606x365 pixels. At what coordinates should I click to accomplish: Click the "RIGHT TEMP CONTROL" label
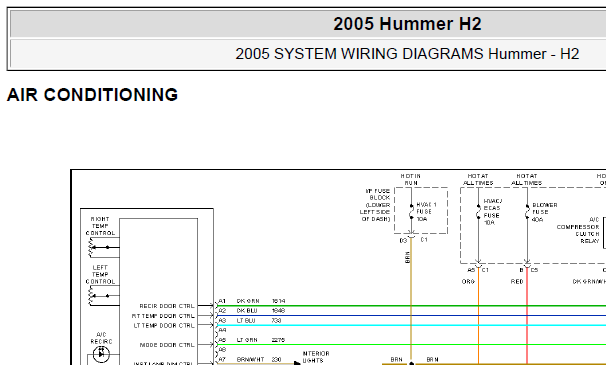(100, 226)
